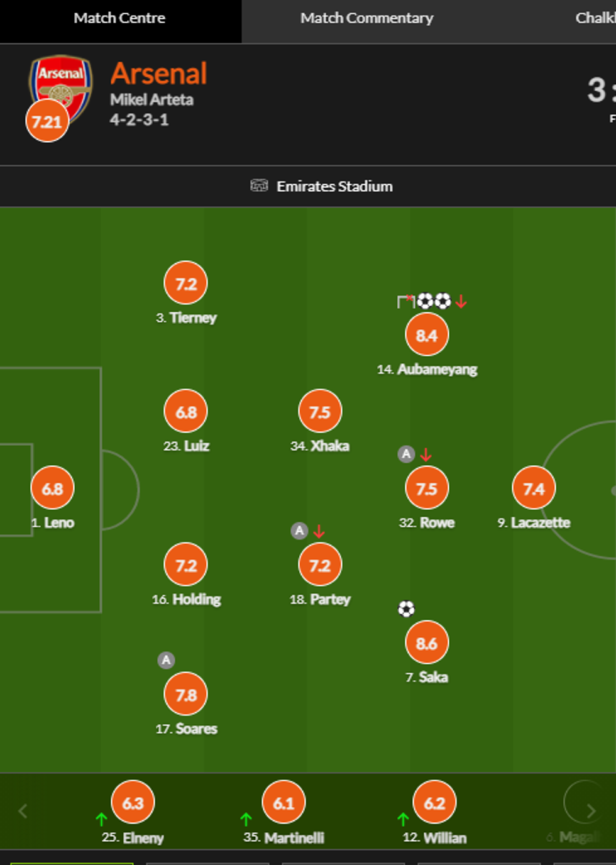This screenshot has height=865, width=616.
Task: Click the assist badge above Soares
Action: pyautogui.click(x=166, y=660)
